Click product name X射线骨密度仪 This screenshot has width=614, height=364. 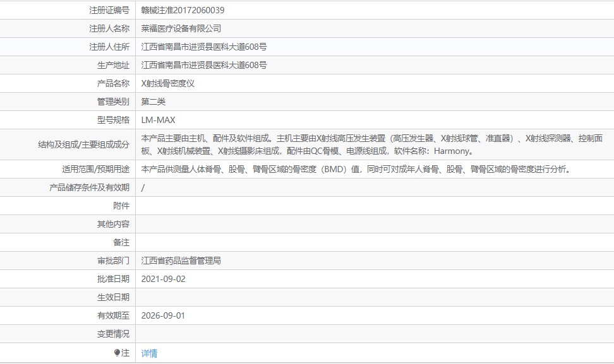coord(168,84)
